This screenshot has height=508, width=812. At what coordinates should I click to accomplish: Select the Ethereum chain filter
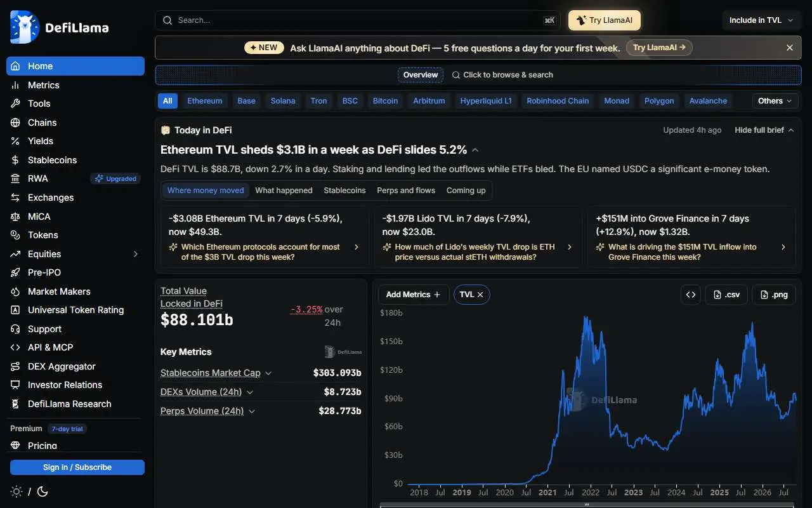(205, 101)
